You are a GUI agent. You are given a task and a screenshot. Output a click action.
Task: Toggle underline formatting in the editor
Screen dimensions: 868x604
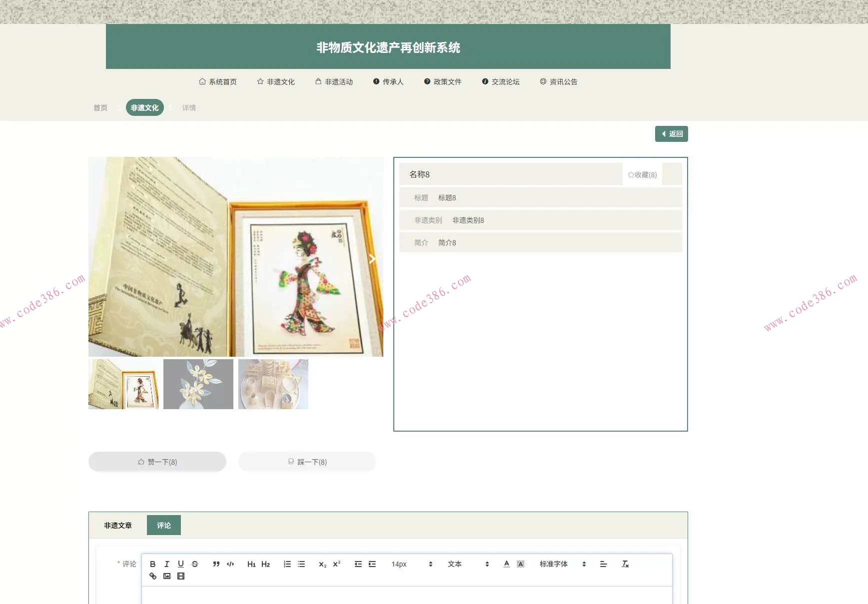(181, 564)
